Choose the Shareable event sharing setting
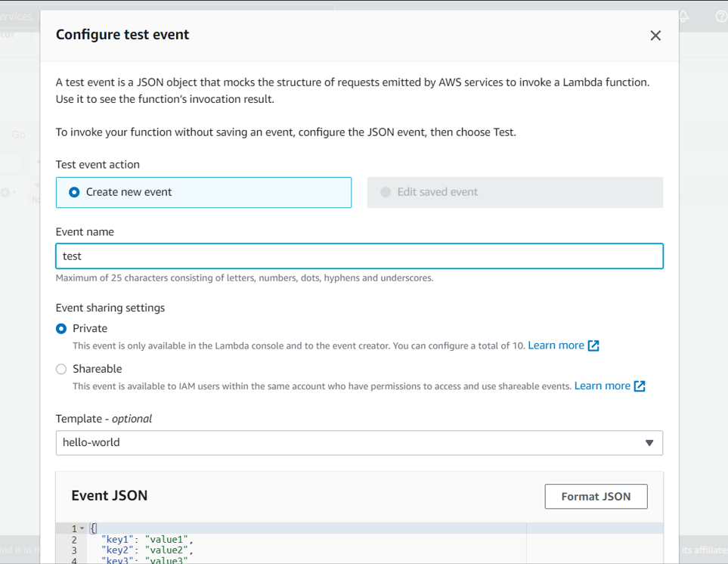728x564 pixels. click(62, 369)
